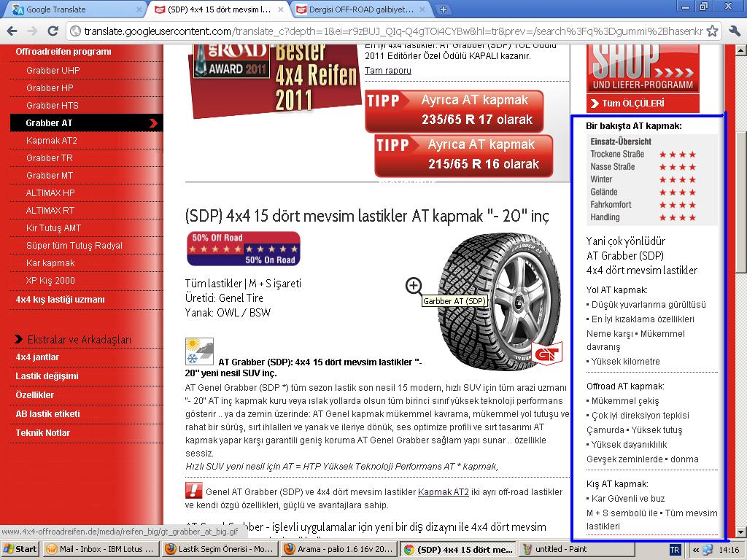Open the TR language bar selector

coord(675,549)
